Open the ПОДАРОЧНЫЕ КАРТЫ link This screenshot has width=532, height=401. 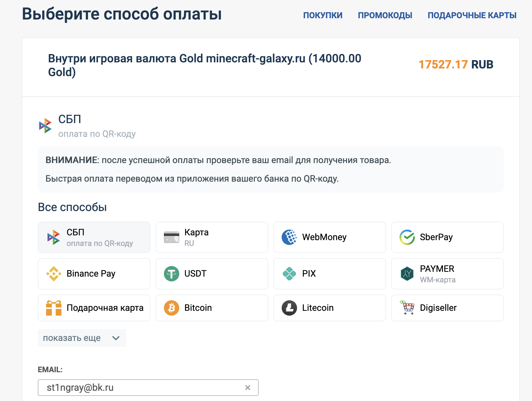coord(472,15)
